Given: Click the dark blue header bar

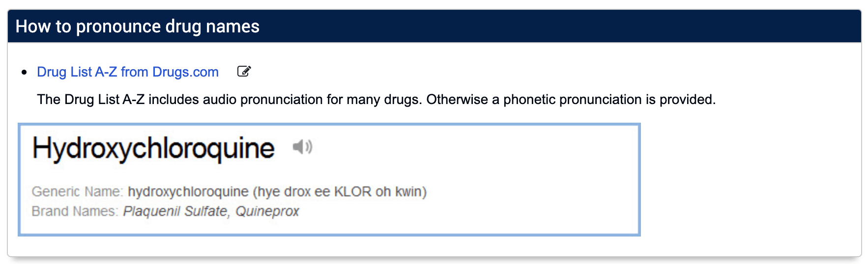Looking at the screenshot, I should 434,26.
